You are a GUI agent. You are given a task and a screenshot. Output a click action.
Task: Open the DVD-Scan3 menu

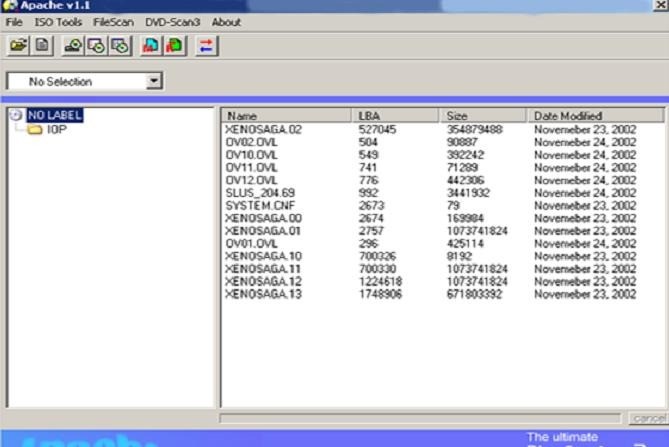click(x=172, y=22)
